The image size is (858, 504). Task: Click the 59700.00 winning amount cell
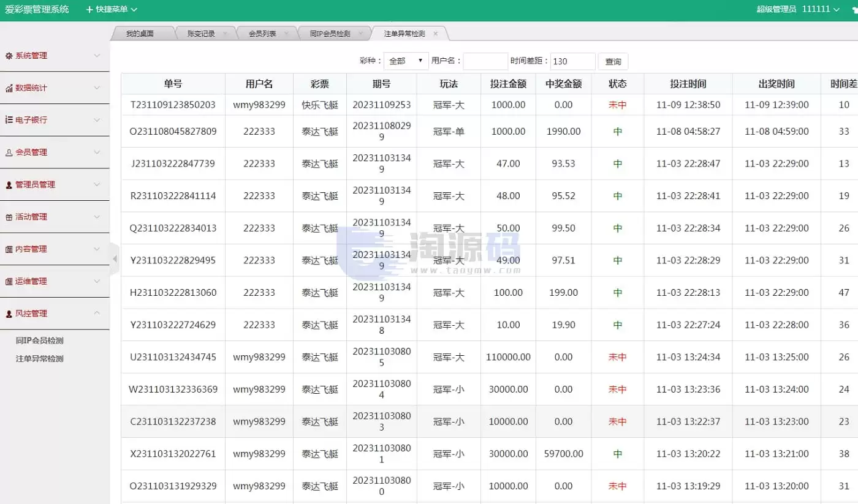[x=563, y=454]
